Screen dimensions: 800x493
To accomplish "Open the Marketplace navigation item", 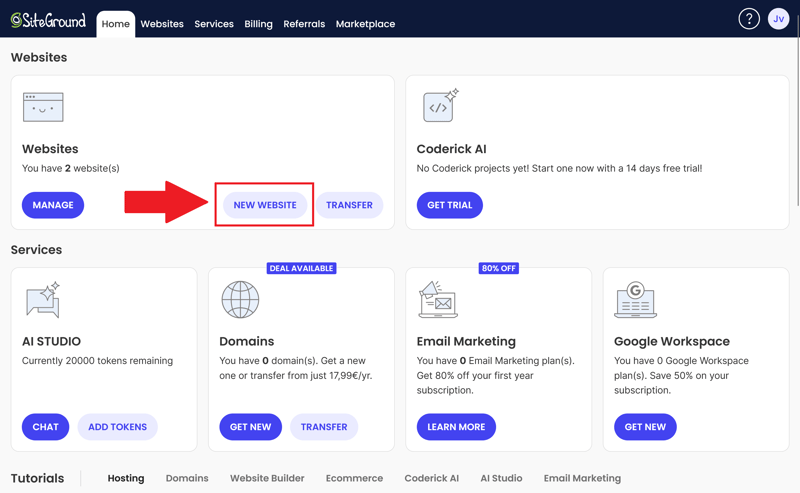I will [x=365, y=24].
